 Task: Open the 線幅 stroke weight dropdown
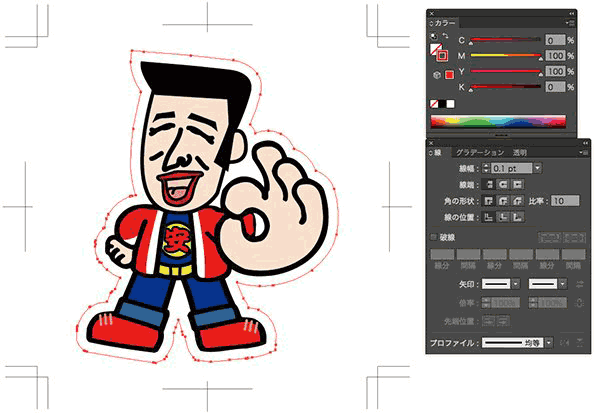click(x=537, y=169)
